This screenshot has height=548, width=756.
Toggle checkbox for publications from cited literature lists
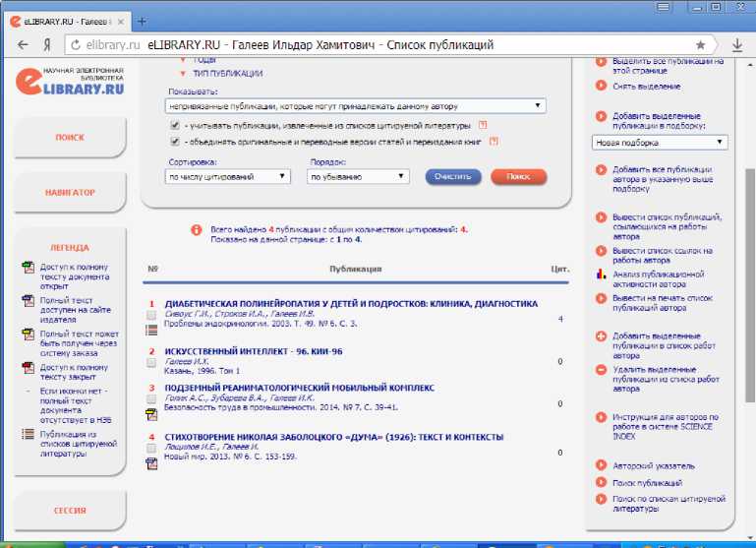[174, 126]
